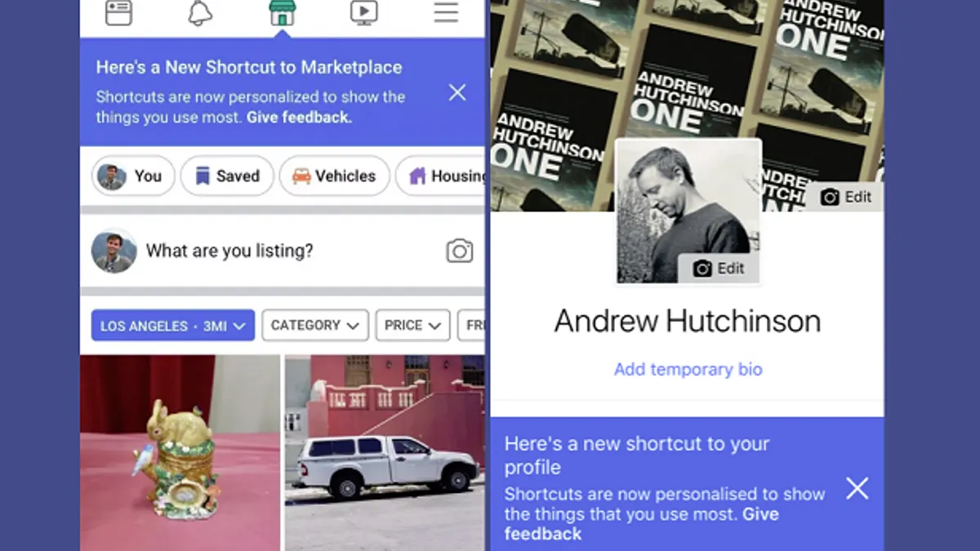980x551 pixels.
Task: Tap the camera icon beside listing field
Action: 460,251
